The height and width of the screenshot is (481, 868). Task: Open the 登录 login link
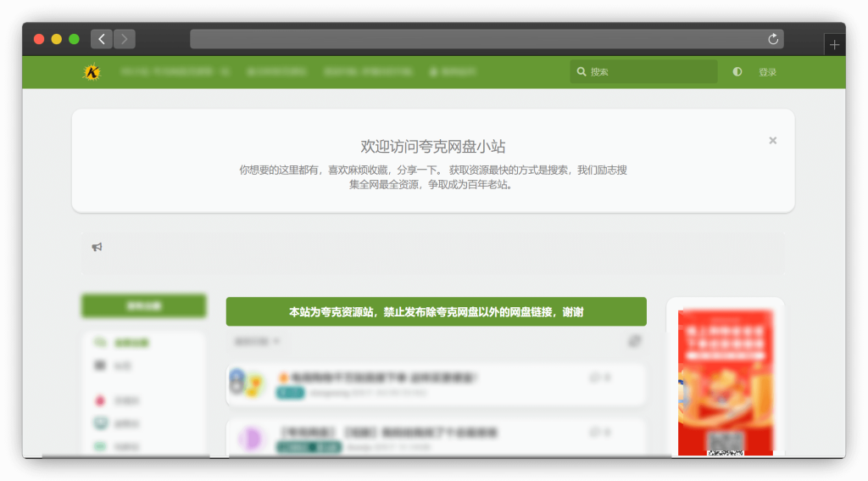(767, 72)
